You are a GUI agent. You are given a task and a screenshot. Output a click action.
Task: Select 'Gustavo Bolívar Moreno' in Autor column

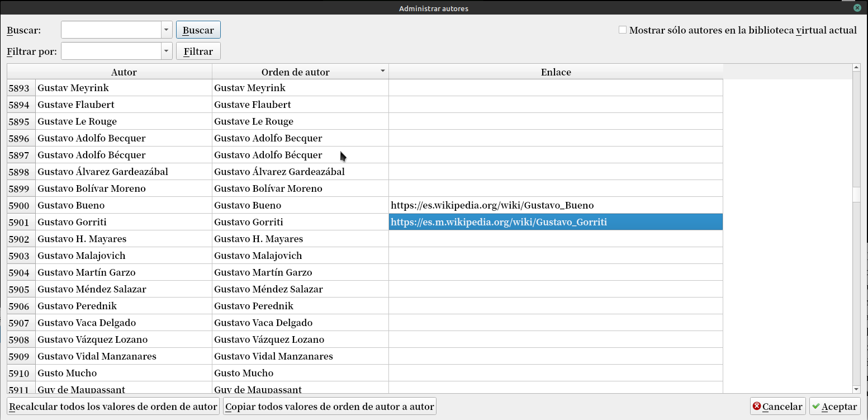124,188
